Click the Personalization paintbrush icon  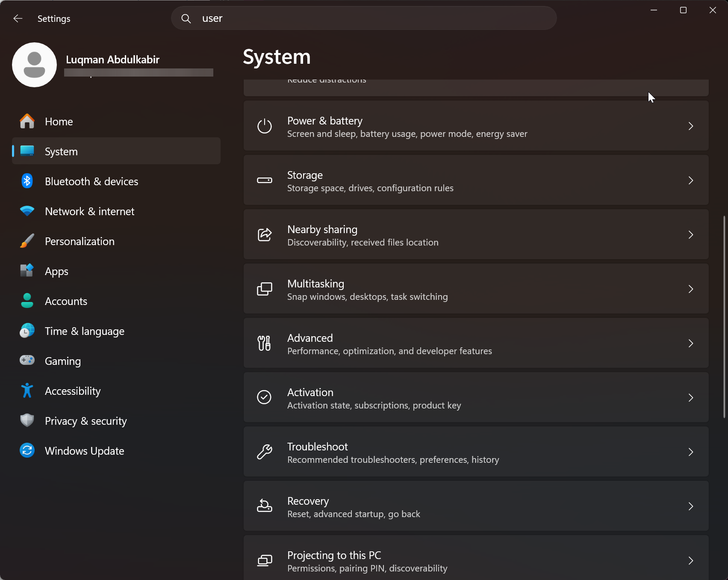coord(27,241)
